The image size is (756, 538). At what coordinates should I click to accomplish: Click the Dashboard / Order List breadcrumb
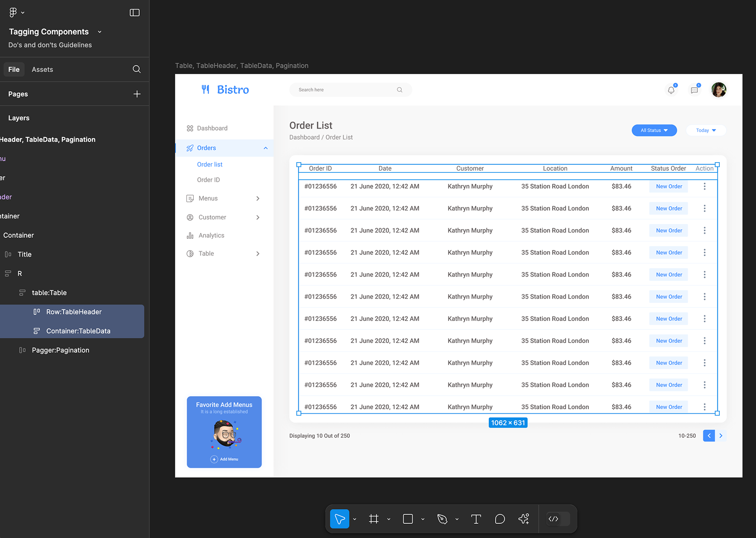click(321, 138)
